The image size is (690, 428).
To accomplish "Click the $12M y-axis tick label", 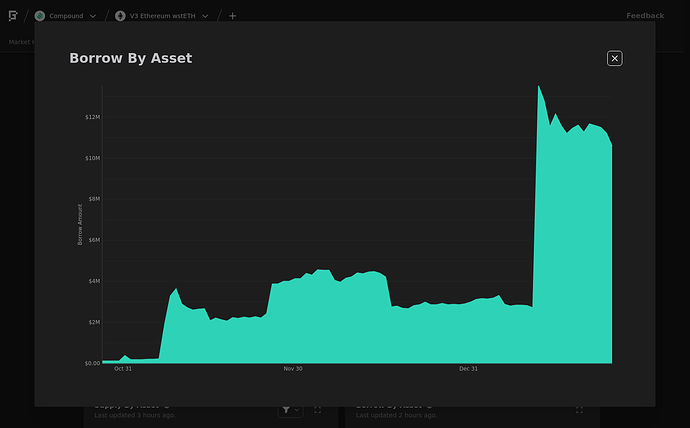I will pyautogui.click(x=92, y=117).
